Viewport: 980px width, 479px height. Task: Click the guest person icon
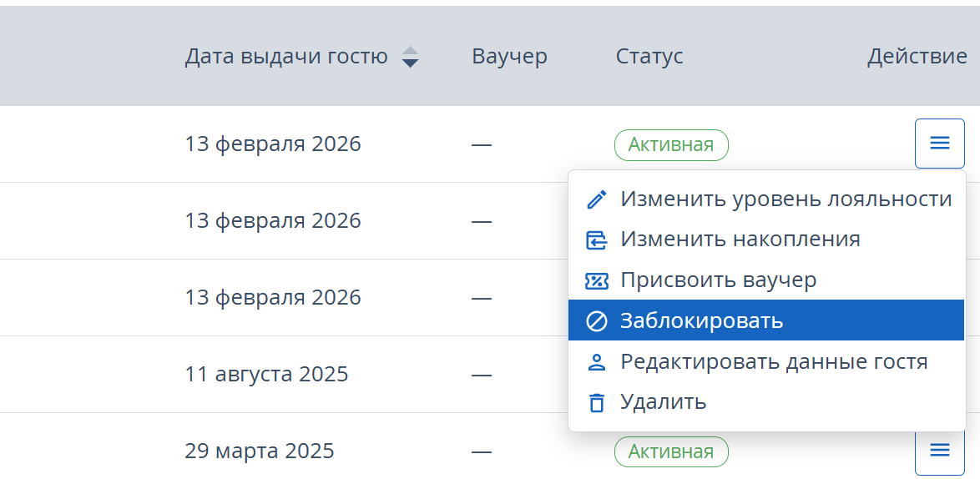coord(597,362)
